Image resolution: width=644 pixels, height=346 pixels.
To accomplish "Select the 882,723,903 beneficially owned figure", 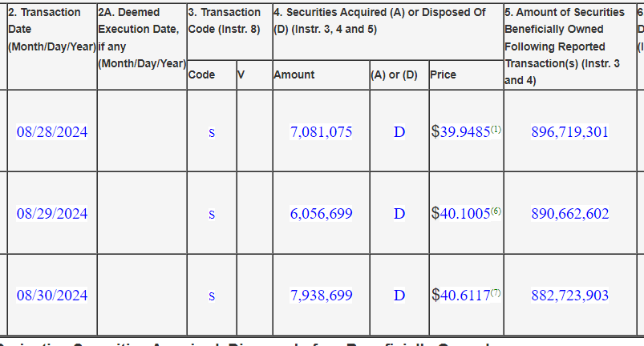I will click(x=569, y=296).
